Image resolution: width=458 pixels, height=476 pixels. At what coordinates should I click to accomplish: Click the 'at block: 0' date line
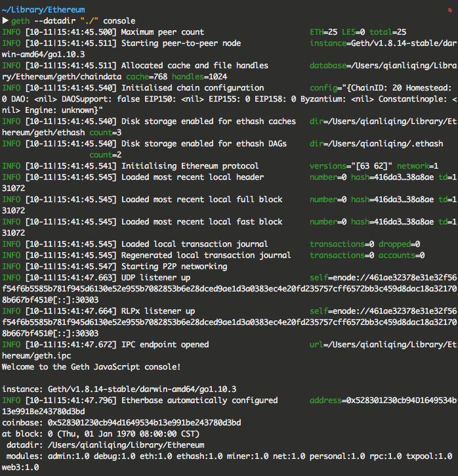point(100,434)
